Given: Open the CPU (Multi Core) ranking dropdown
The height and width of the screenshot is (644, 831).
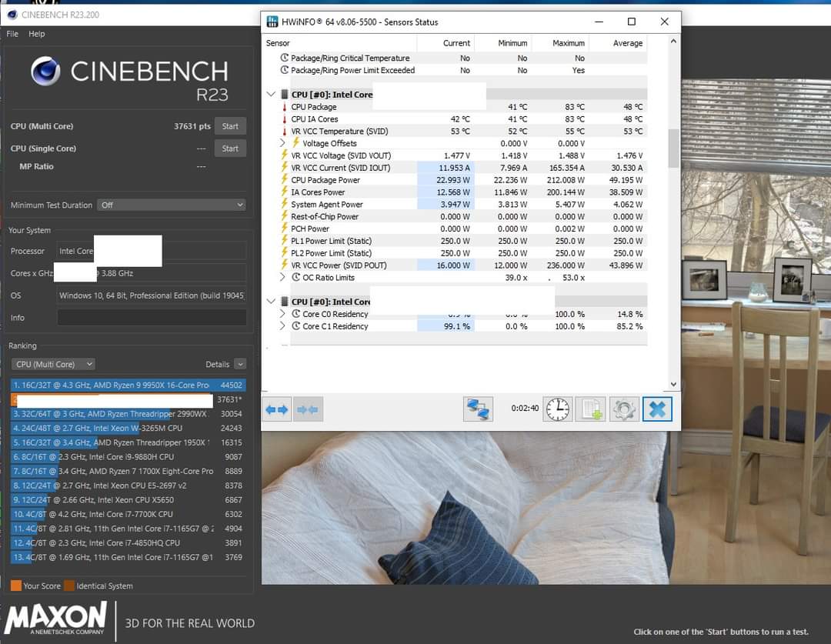Looking at the screenshot, I should coord(53,364).
